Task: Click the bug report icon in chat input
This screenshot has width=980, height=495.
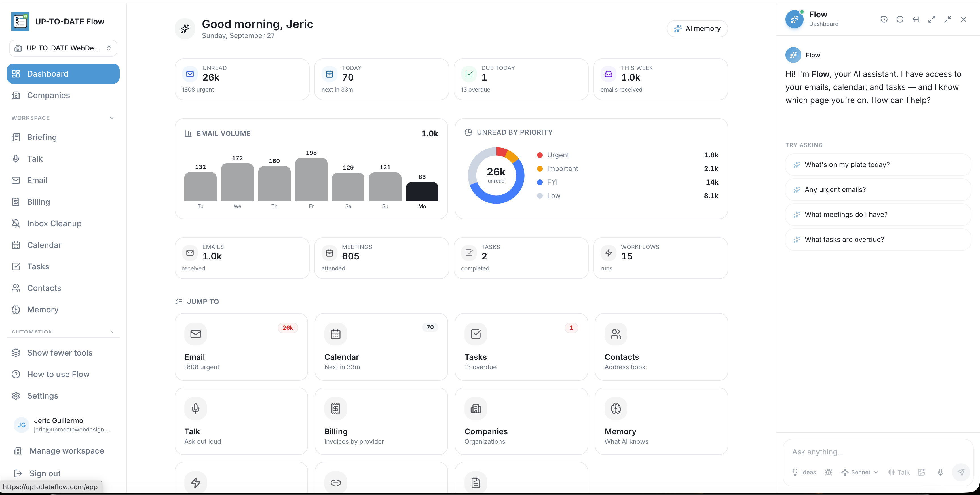Action: coord(829,472)
